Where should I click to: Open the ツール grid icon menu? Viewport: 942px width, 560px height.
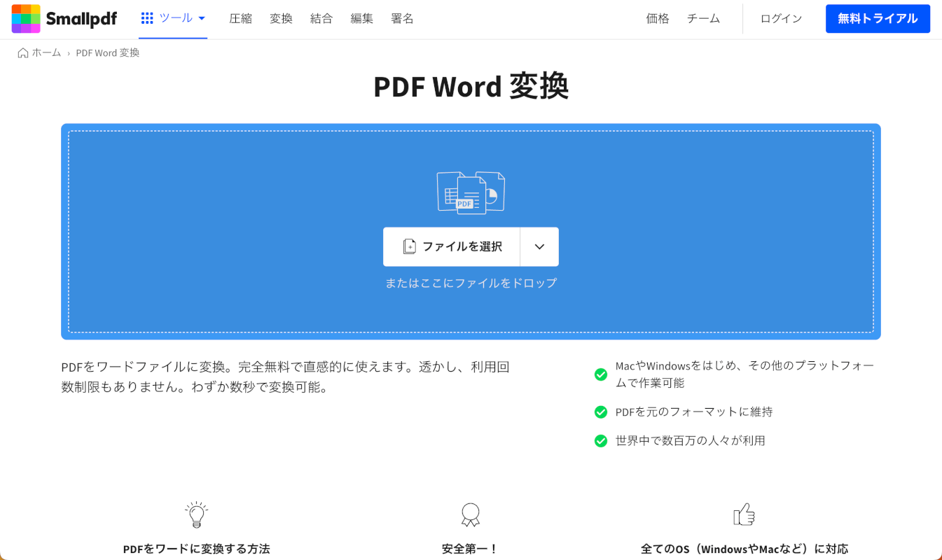click(x=147, y=18)
